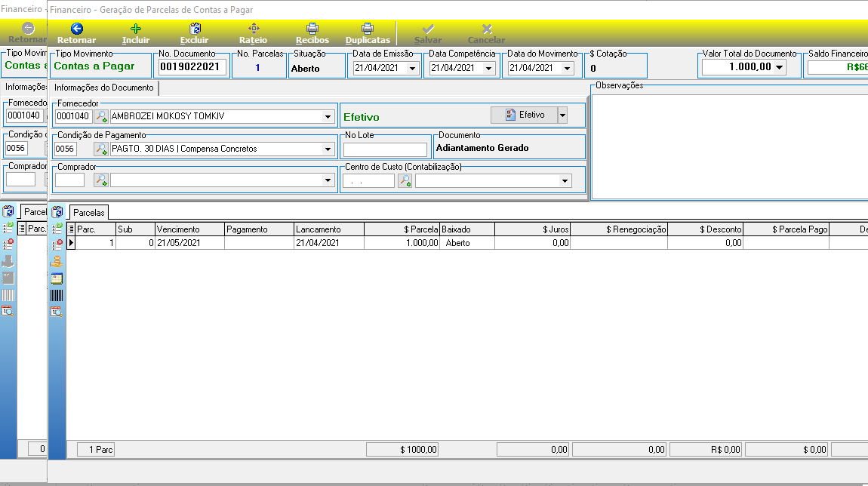Select the Parcelas tab in background window

(34, 212)
